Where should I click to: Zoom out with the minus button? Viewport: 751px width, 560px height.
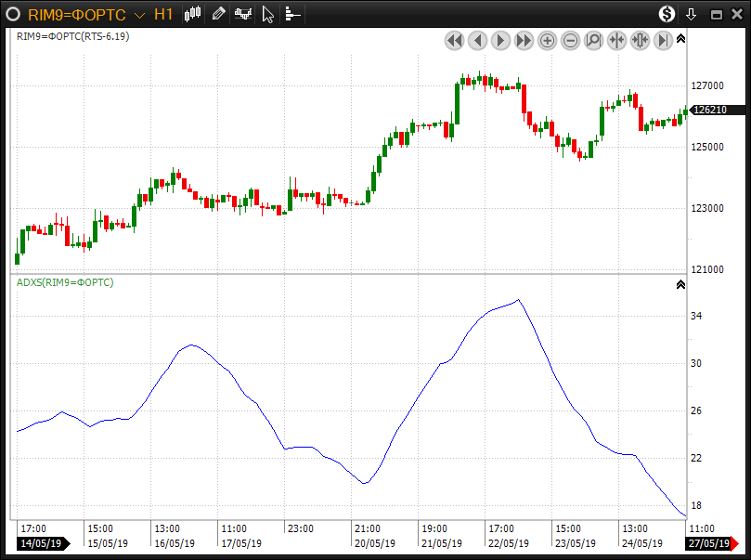(x=570, y=40)
